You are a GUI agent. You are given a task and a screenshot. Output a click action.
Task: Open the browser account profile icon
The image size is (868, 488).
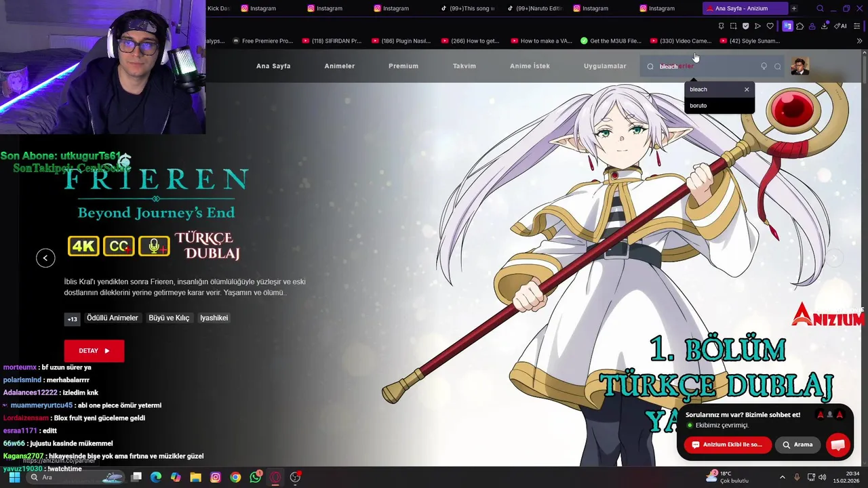812,26
